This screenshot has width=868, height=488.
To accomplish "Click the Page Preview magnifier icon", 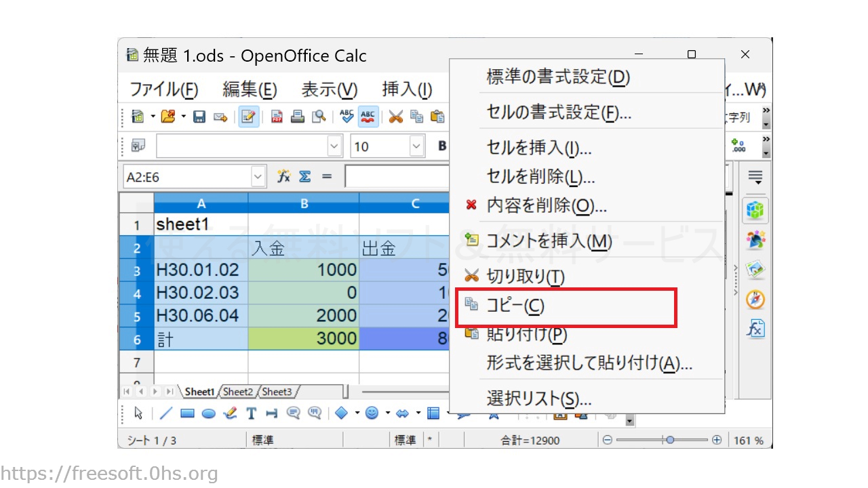I will [319, 117].
